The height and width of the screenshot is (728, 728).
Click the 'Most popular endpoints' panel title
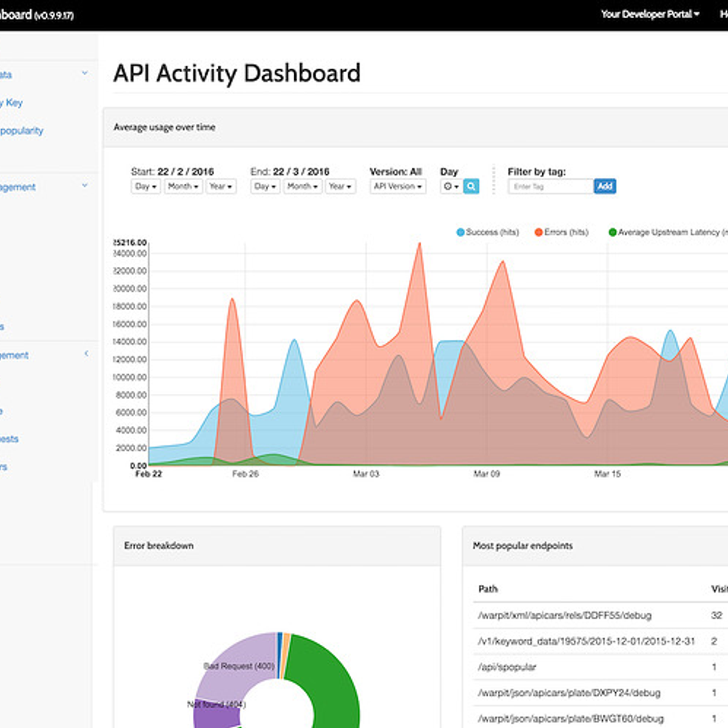tap(523, 545)
